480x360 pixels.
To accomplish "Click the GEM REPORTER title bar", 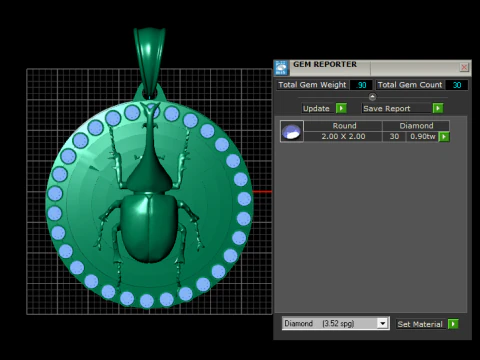I will tap(373, 68).
